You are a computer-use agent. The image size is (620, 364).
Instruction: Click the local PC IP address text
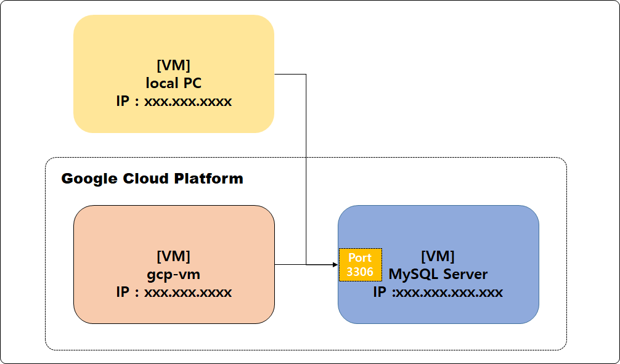tap(174, 101)
